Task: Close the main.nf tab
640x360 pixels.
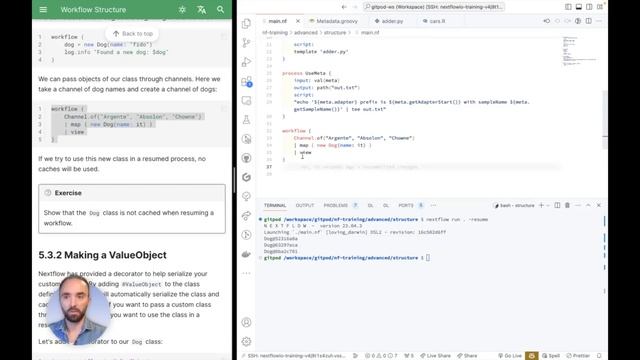Action: [298, 21]
